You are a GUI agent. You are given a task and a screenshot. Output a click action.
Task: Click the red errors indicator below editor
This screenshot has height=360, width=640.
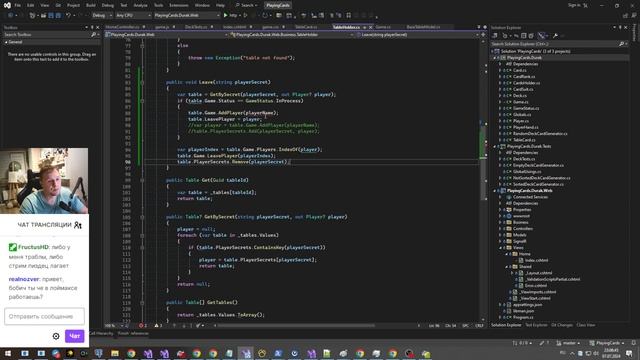point(142,326)
